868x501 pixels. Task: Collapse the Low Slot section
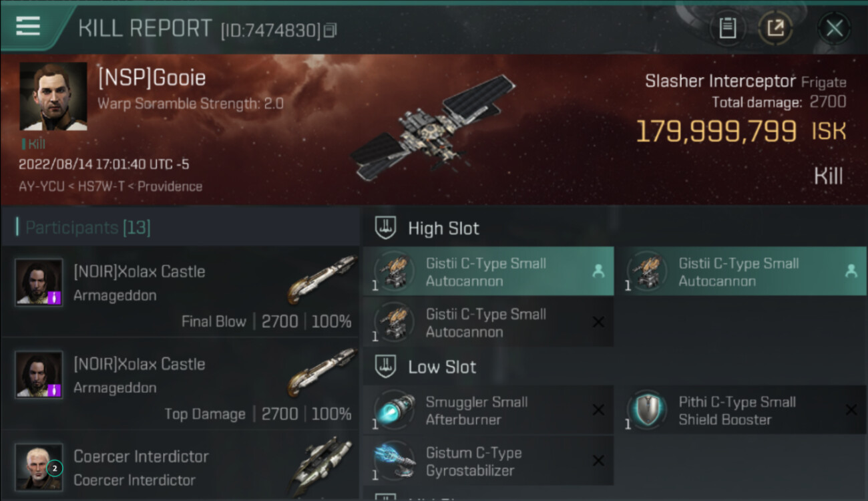[426, 367]
